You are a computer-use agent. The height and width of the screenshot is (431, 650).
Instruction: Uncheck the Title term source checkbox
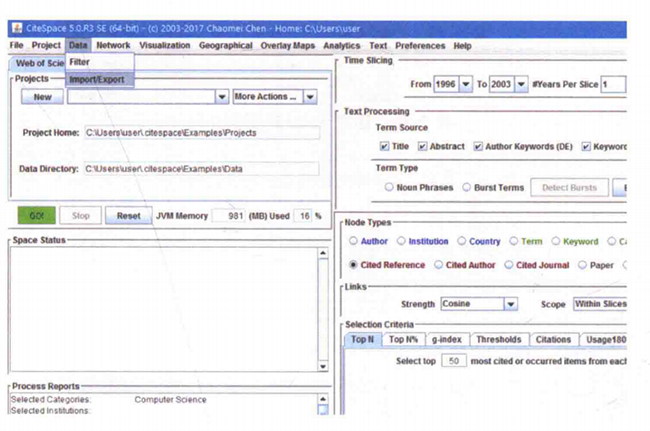(x=385, y=146)
